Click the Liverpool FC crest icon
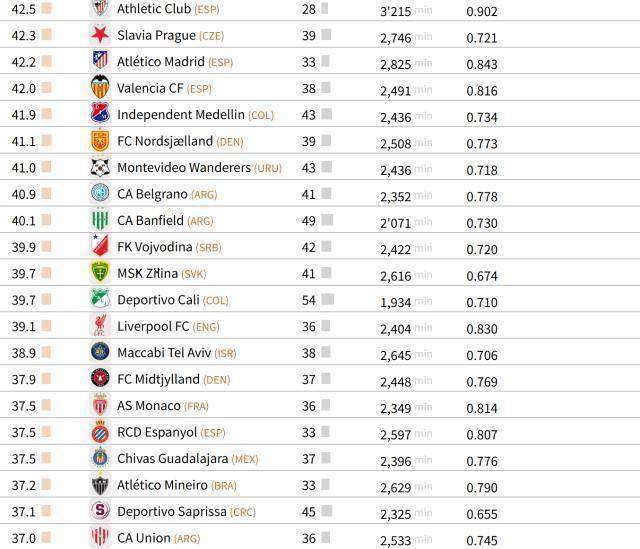 [100, 326]
